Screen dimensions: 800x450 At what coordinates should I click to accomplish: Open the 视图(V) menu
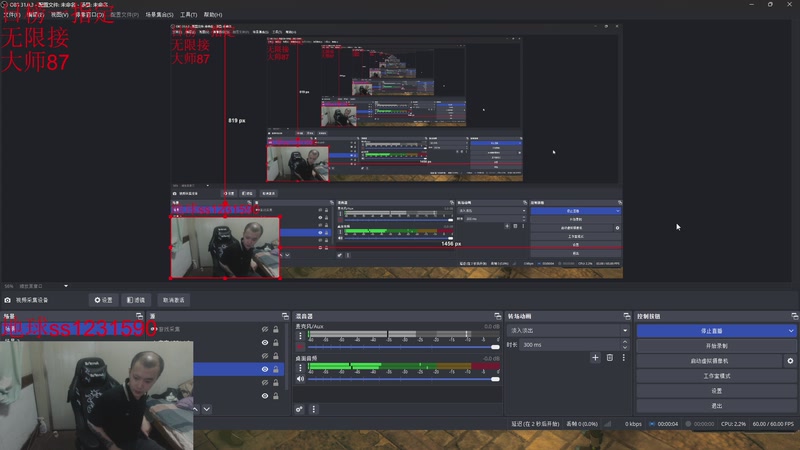[60, 15]
